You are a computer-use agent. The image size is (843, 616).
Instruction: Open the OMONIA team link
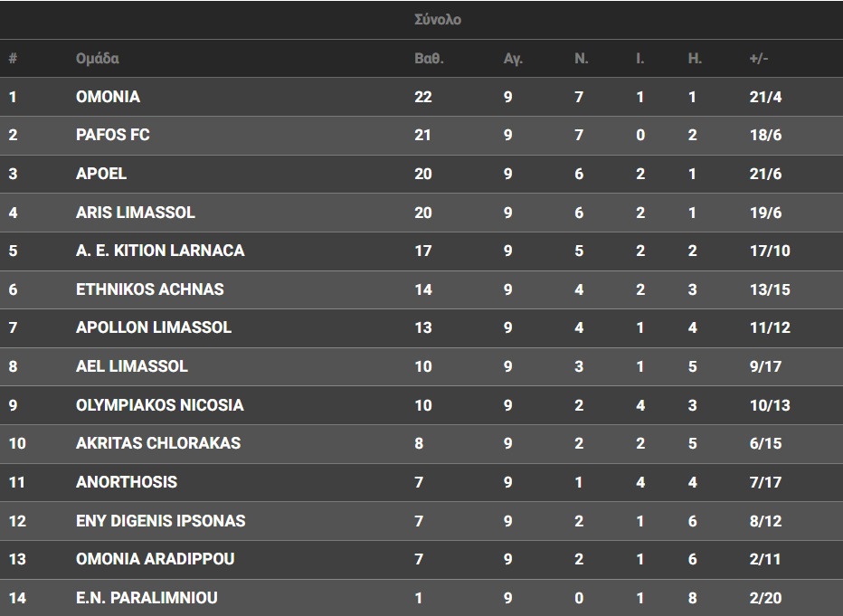[x=108, y=97]
